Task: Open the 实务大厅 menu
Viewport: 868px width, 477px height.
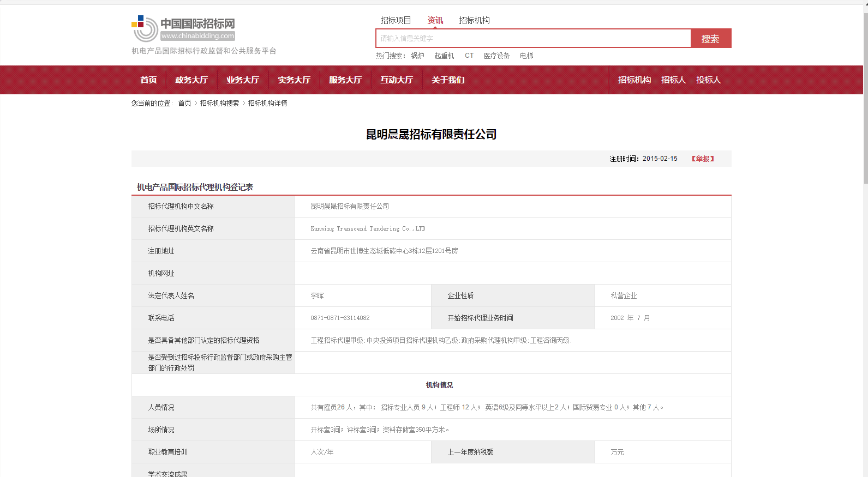Action: [294, 80]
